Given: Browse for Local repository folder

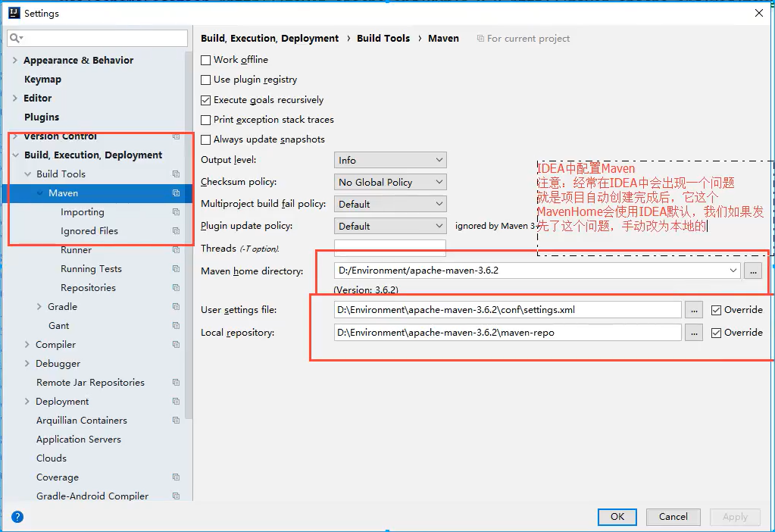Looking at the screenshot, I should tap(694, 333).
